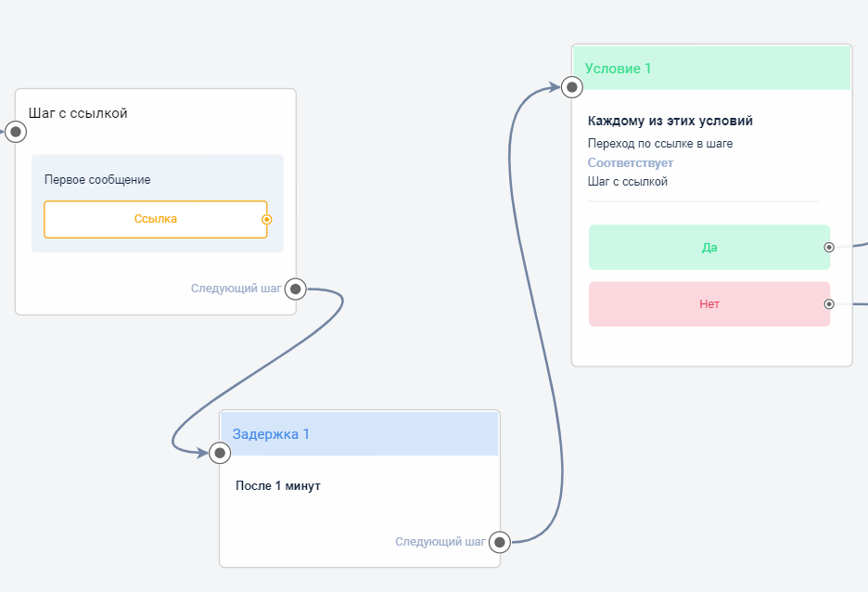This screenshot has width=868, height=592.
Task: Click the output connector of Да branch
Action: tap(829, 248)
